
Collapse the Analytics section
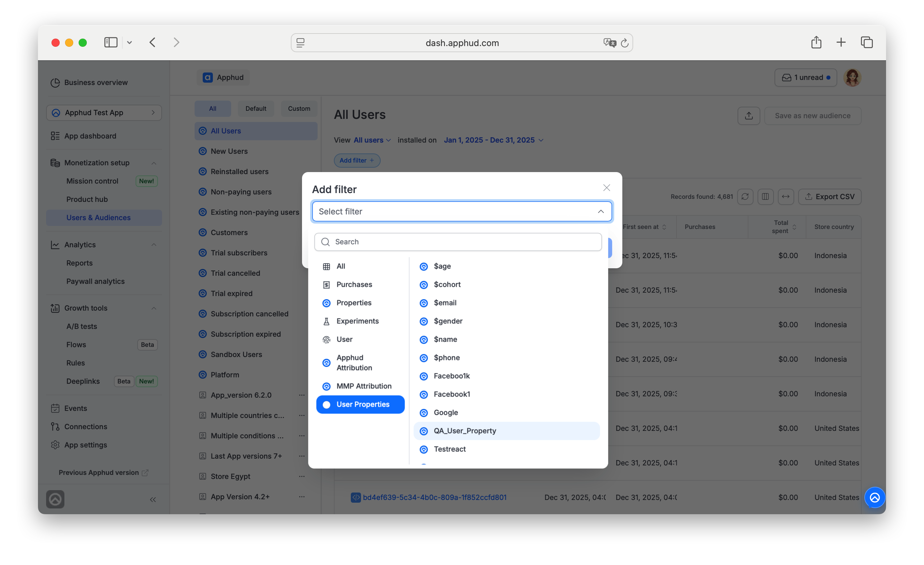point(154,245)
